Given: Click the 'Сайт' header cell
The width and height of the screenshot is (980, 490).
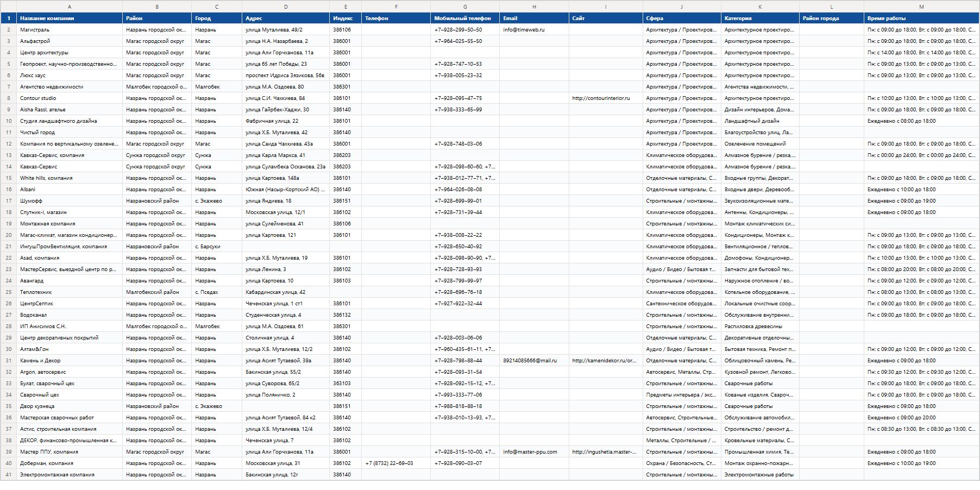Looking at the screenshot, I should pyautogui.click(x=606, y=18).
